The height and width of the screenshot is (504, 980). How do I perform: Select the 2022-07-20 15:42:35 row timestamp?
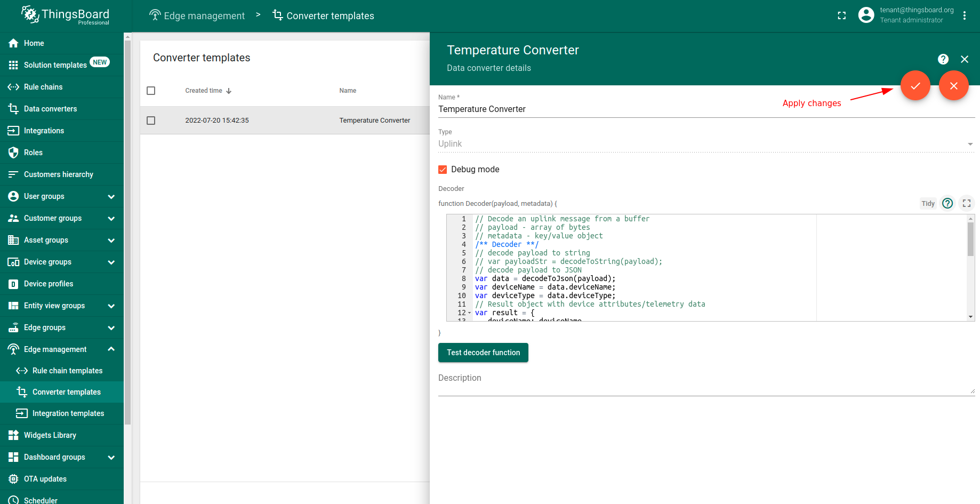[x=217, y=121]
